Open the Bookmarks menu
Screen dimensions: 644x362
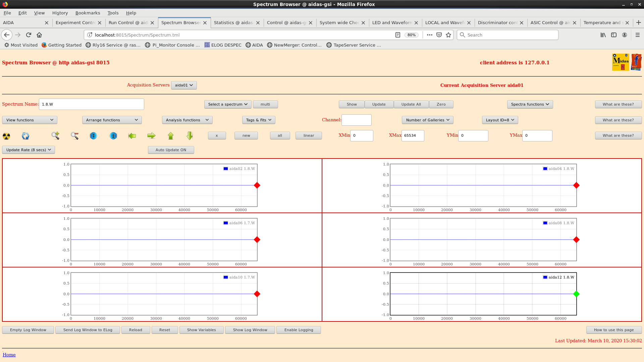tap(88, 13)
